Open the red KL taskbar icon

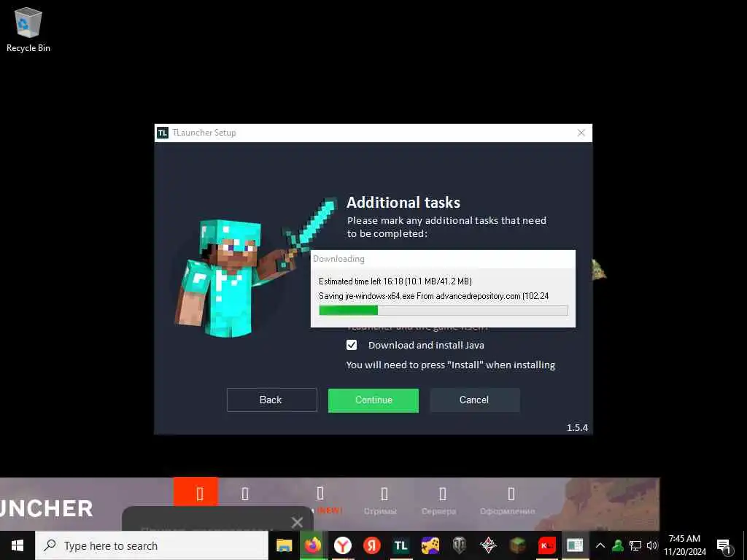coord(546,545)
